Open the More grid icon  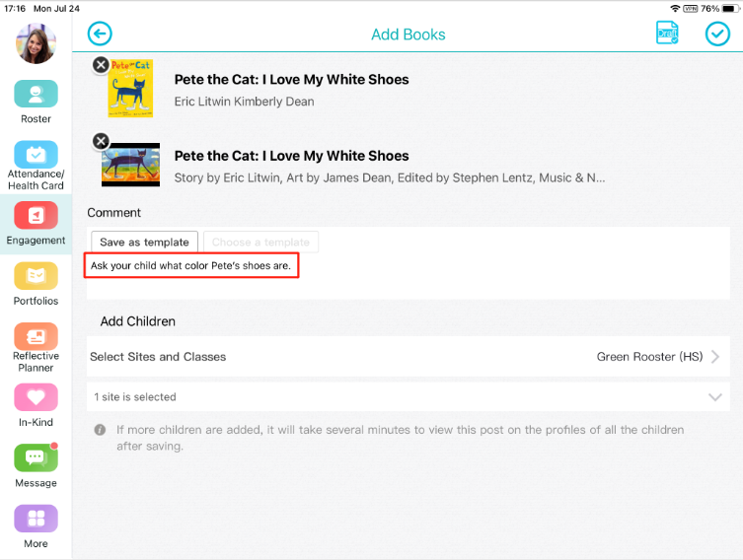point(36,519)
